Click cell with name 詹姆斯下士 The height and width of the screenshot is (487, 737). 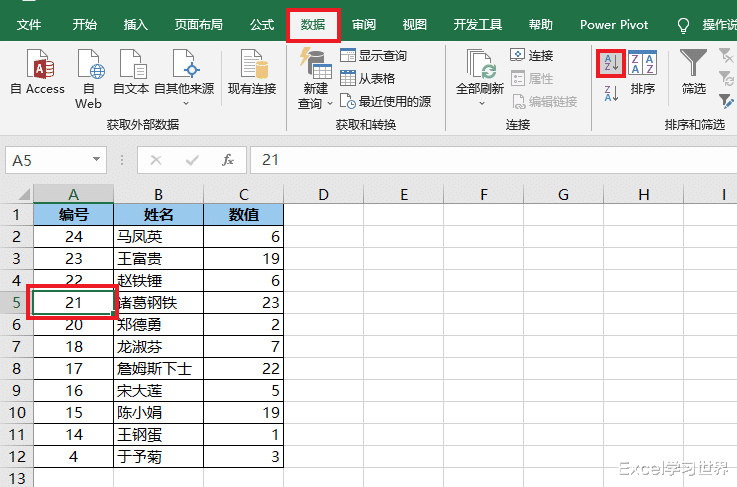(x=158, y=369)
